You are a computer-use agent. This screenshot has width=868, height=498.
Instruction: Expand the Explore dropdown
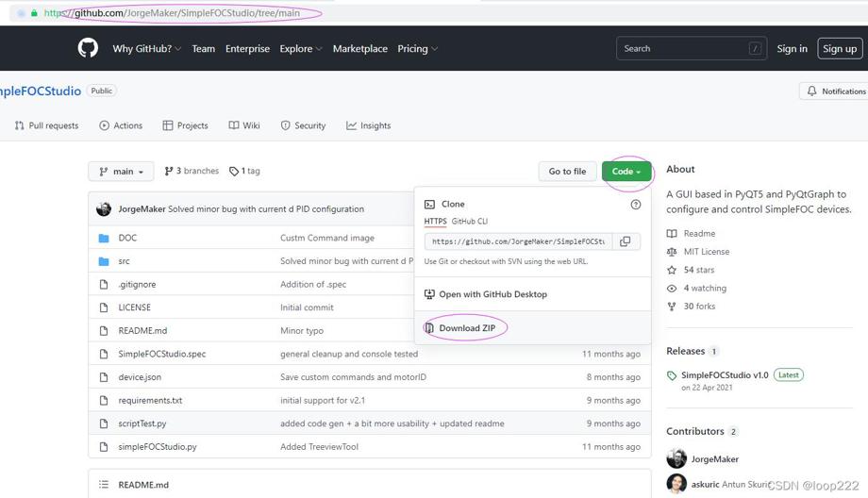(x=301, y=49)
